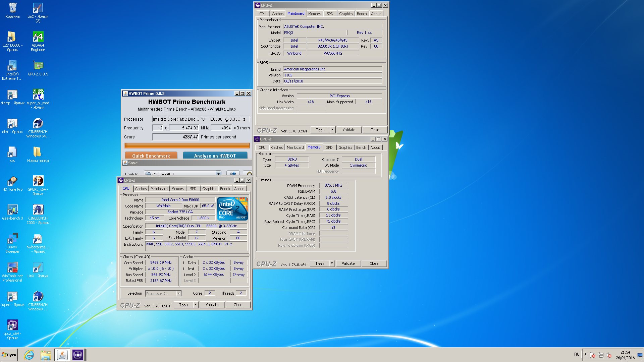Launch hwbotprime shortcut icon
Viewport: 644px width, 362px height.
(x=38, y=243)
